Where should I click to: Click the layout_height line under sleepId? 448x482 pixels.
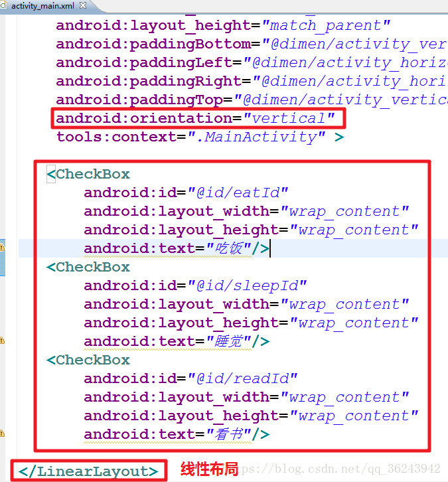(x=251, y=323)
